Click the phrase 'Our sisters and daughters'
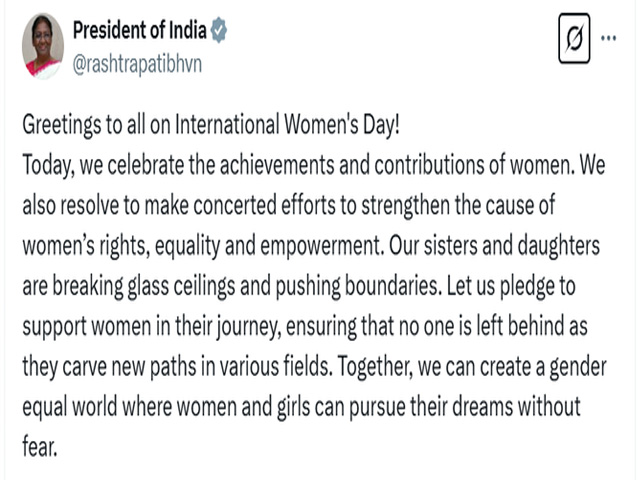This screenshot has width=640, height=480. tap(494, 245)
